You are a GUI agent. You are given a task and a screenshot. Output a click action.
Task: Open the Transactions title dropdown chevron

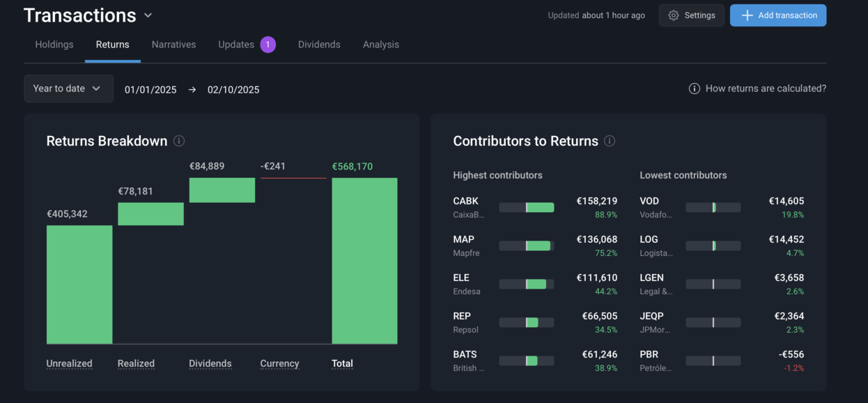(148, 15)
